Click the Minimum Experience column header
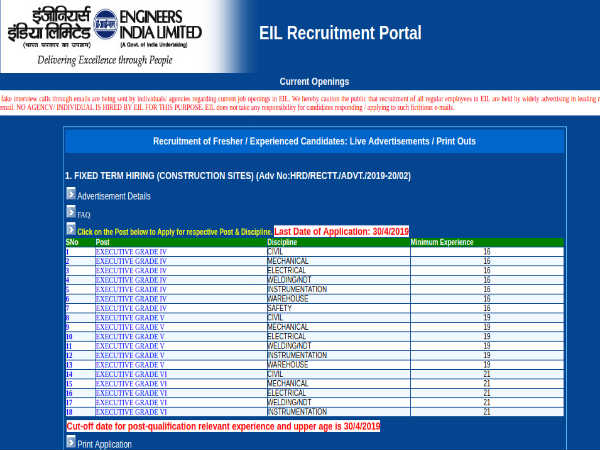The width and height of the screenshot is (600, 450). 440,242
